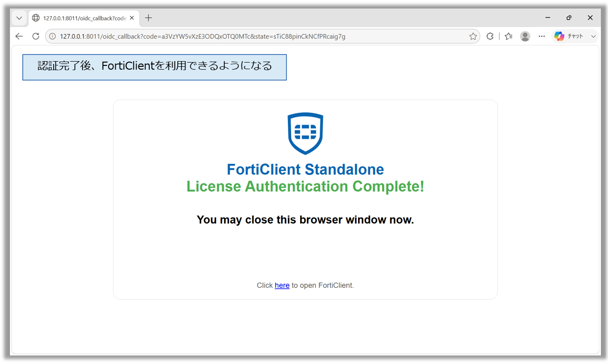Open a new tab with plus button

coord(148,18)
